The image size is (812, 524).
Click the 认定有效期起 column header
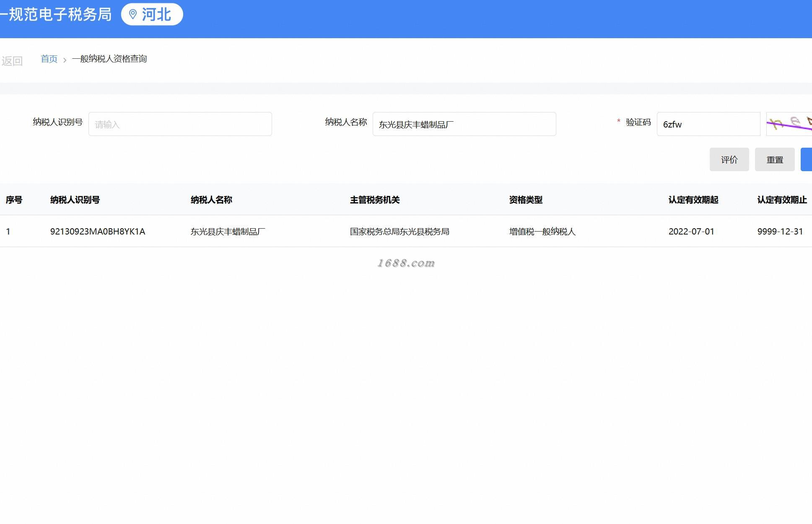coord(693,200)
